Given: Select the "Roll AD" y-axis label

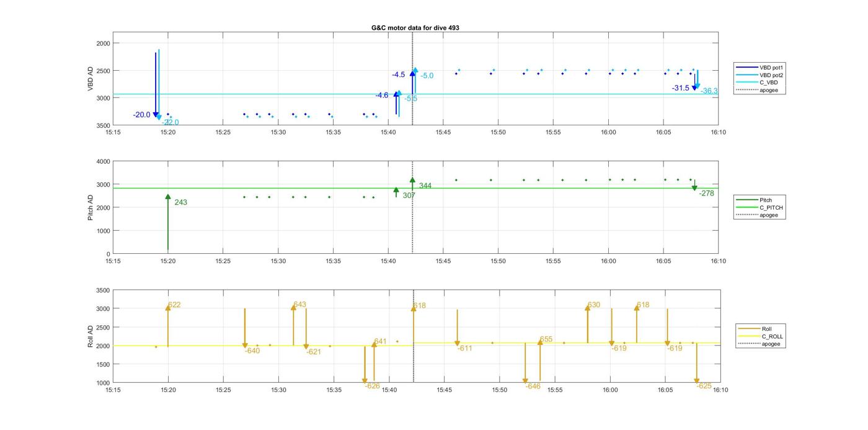Looking at the screenshot, I should 91,336.
